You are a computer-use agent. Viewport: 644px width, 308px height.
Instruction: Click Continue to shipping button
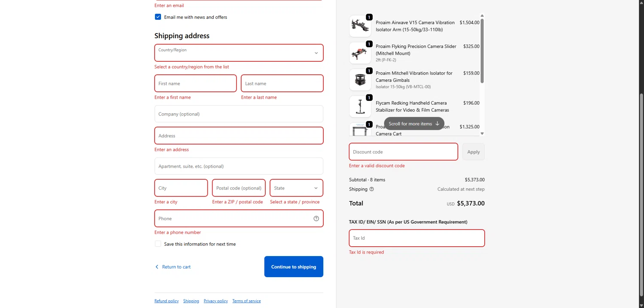[x=294, y=267]
